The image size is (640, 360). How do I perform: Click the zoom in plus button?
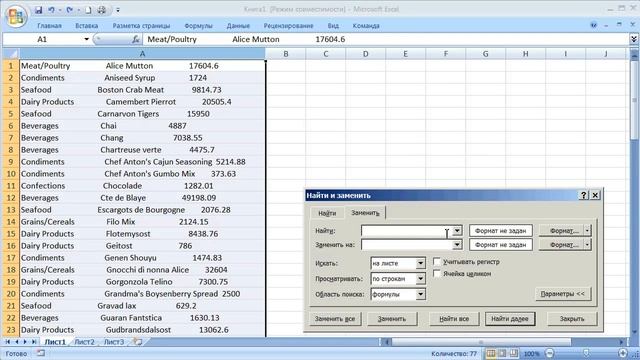point(622,353)
